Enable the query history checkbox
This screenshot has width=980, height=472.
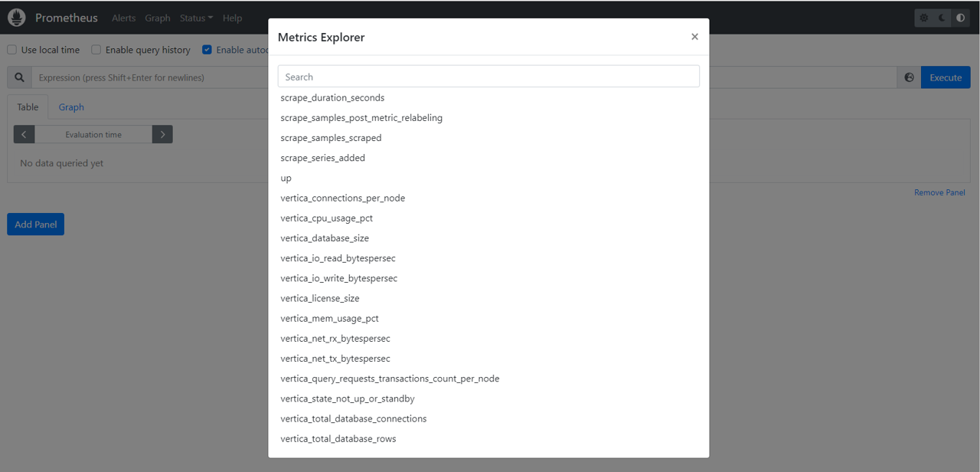96,50
